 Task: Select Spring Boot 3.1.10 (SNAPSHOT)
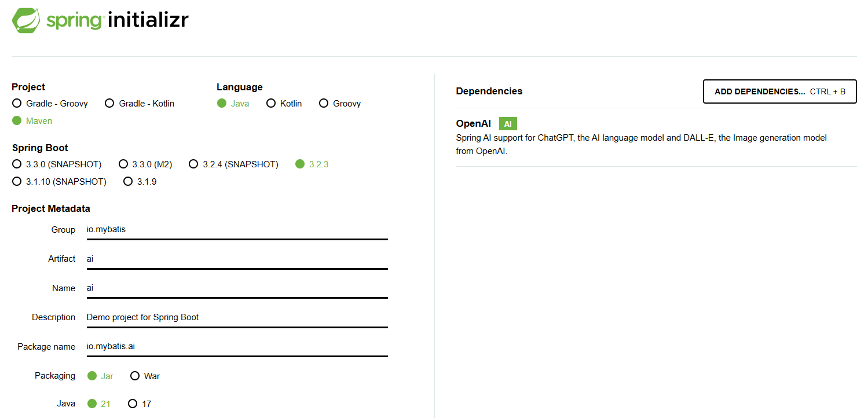17,182
